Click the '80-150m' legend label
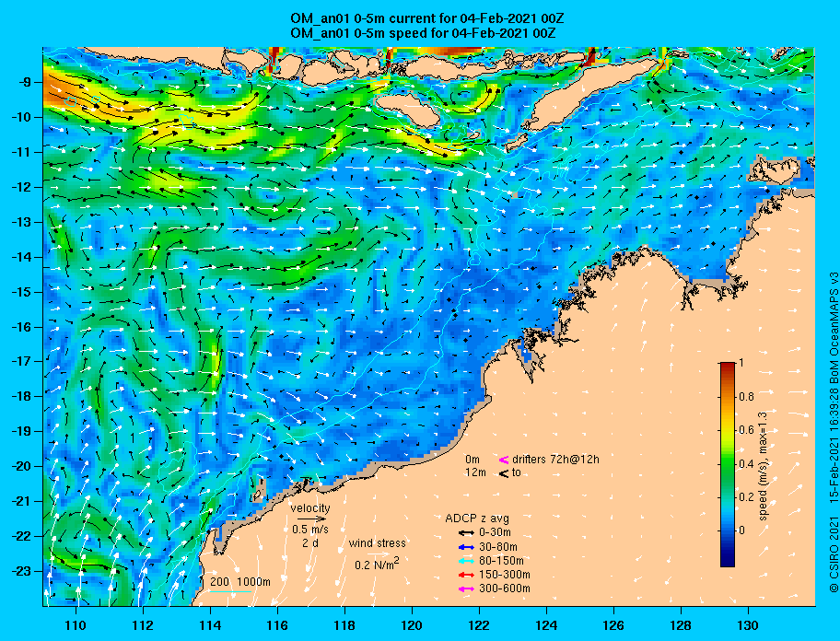840x641 pixels. 501,561
